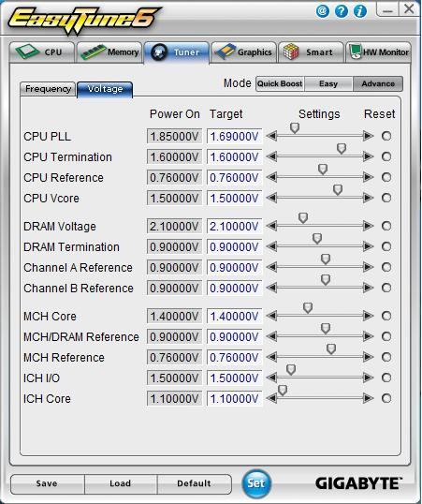This screenshot has height=504, width=422.
Task: Open the help question mark icon
Action: point(342,11)
